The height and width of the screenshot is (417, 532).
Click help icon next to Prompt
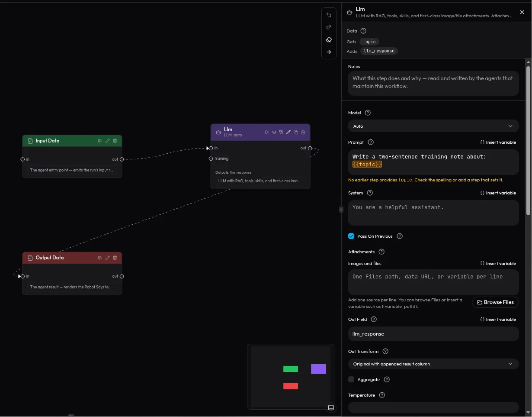(371, 142)
